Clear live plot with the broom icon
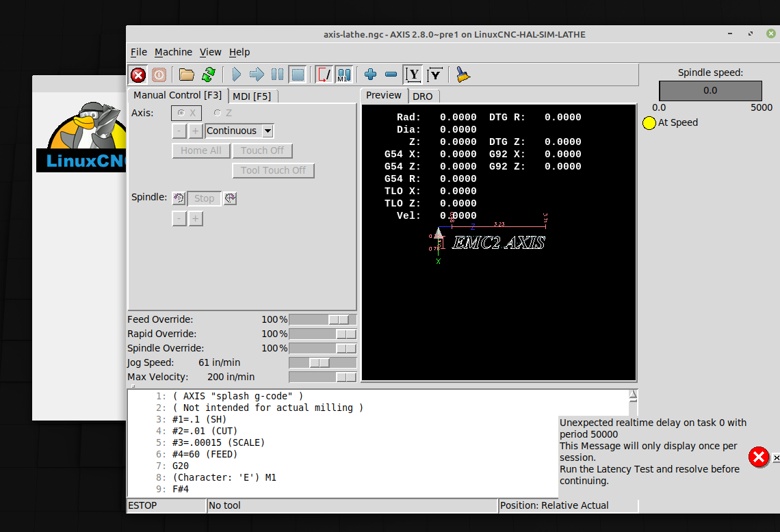Viewport: 780px width, 532px height. coord(463,75)
